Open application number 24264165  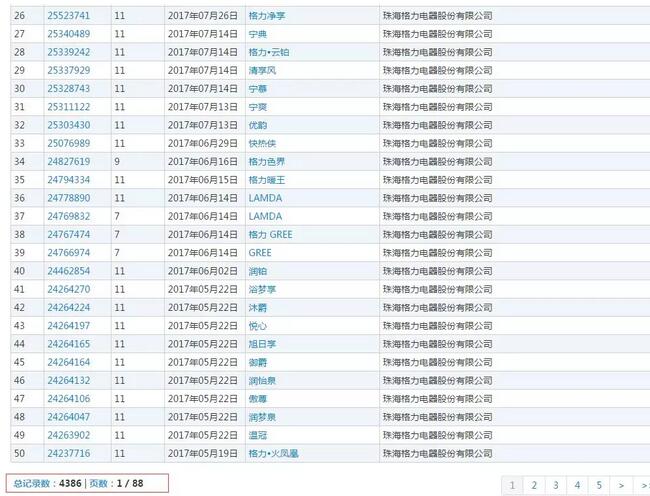(x=68, y=344)
